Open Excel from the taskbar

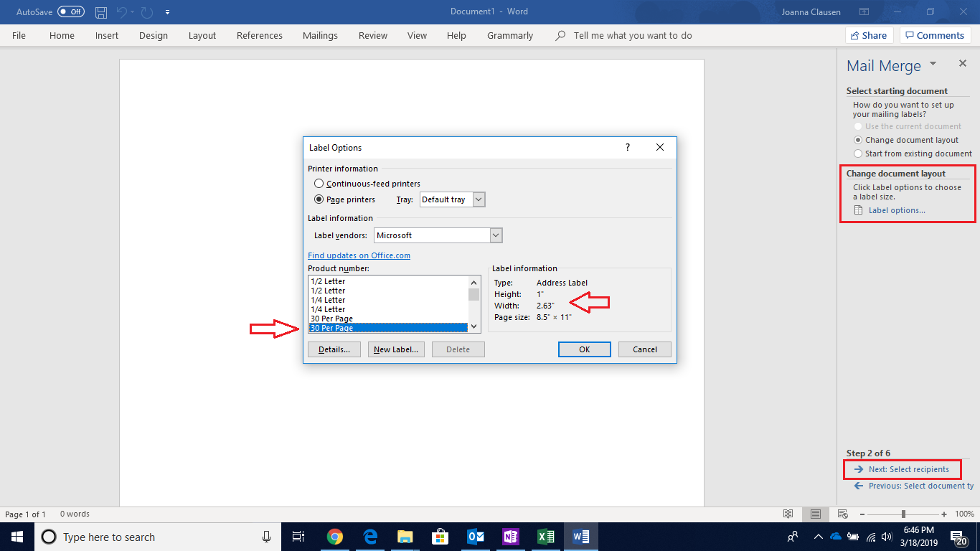546,537
